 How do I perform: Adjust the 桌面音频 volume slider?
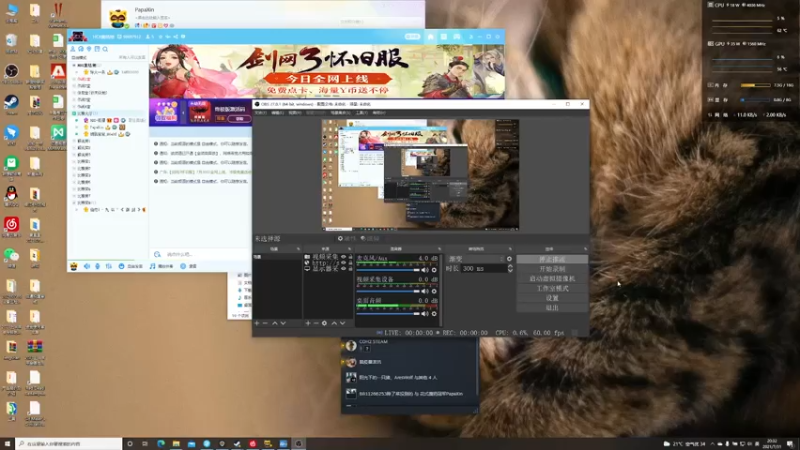388,314
